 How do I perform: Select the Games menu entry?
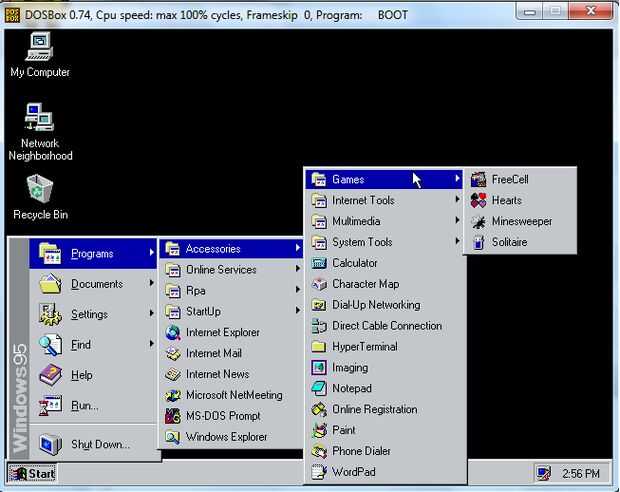coord(384,179)
